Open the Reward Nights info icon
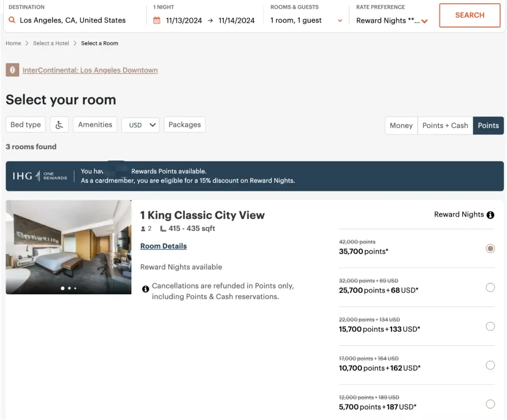This screenshot has width=507, height=420. pyautogui.click(x=491, y=215)
